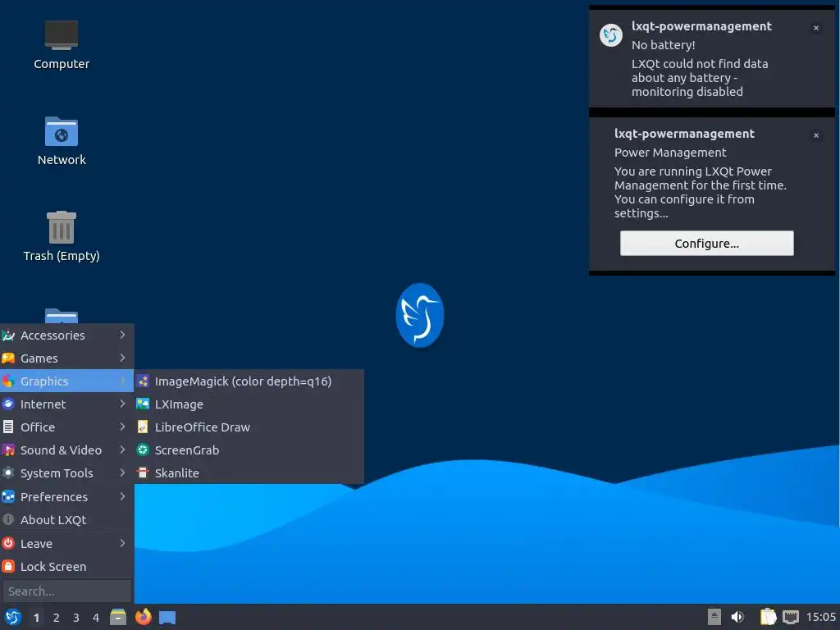Expand the Preferences submenu arrow
The height and width of the screenshot is (630, 840).
pyautogui.click(x=123, y=496)
